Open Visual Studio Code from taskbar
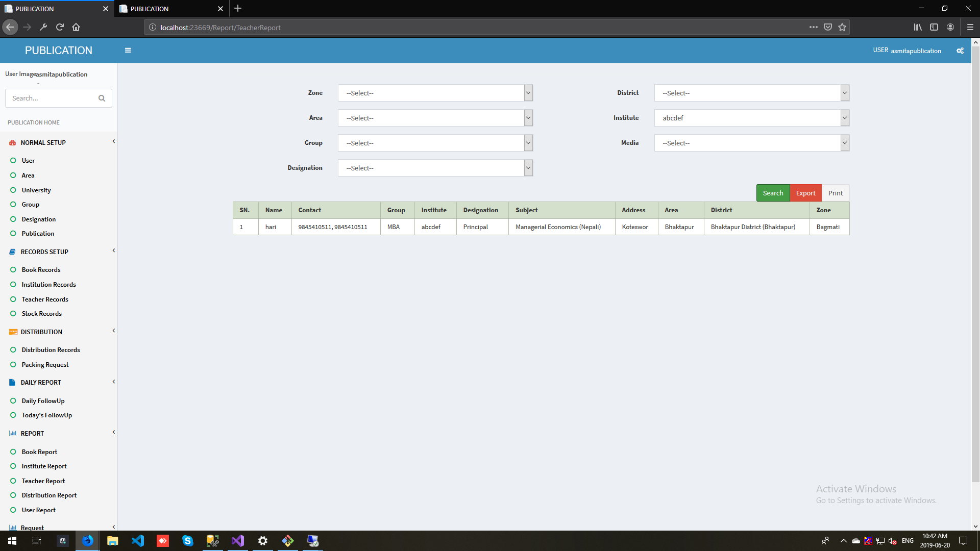 tap(138, 541)
